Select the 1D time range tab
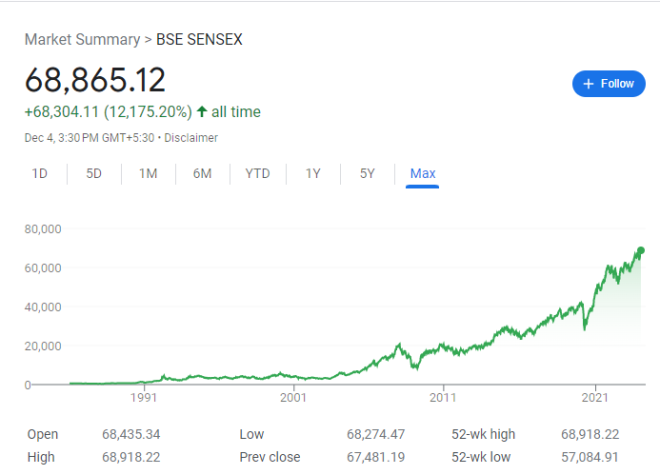The height and width of the screenshot is (475, 660). pyautogui.click(x=40, y=174)
